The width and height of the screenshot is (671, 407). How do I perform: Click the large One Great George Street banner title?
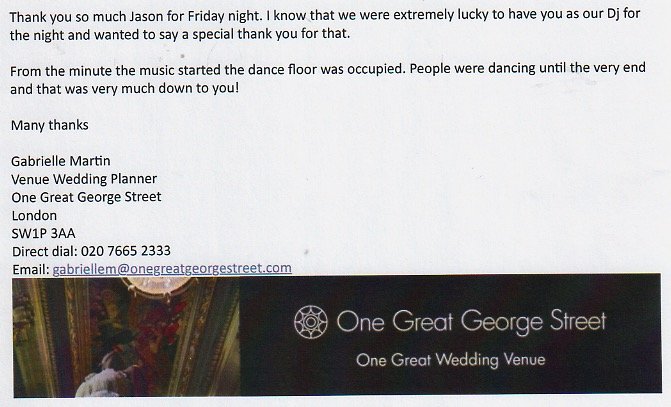[x=472, y=322]
